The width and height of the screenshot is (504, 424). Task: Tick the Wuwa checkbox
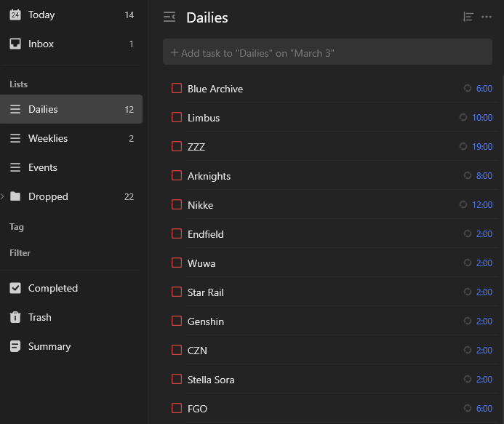177,263
